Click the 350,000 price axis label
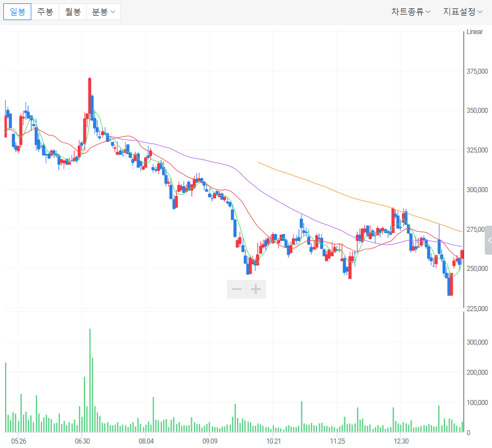The width and height of the screenshot is (492, 448). coord(477,111)
